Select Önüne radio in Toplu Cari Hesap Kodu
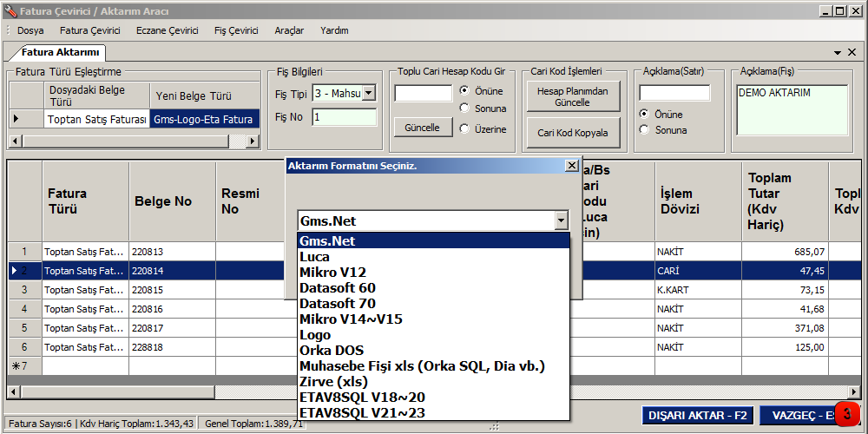The height and width of the screenshot is (434, 868). pos(464,90)
